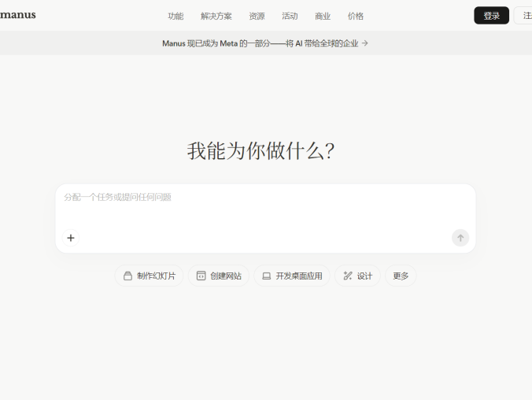The image size is (532, 400).
Task: Open the 资源 menu
Action: [257, 16]
